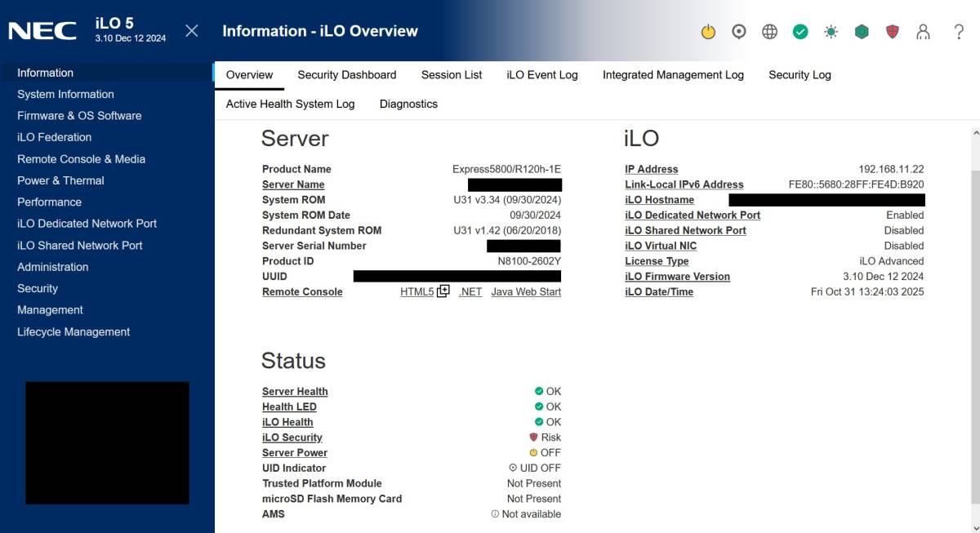Click the License Type link
The height and width of the screenshot is (533, 980).
point(657,261)
